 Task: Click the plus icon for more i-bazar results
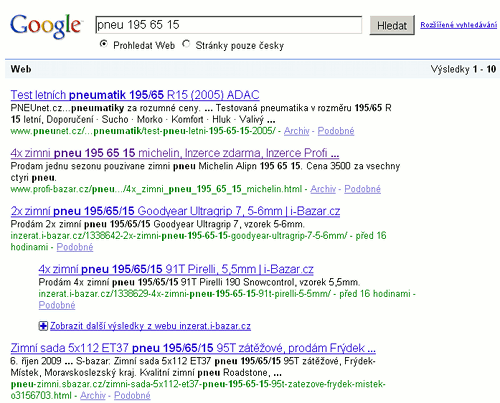[43, 326]
